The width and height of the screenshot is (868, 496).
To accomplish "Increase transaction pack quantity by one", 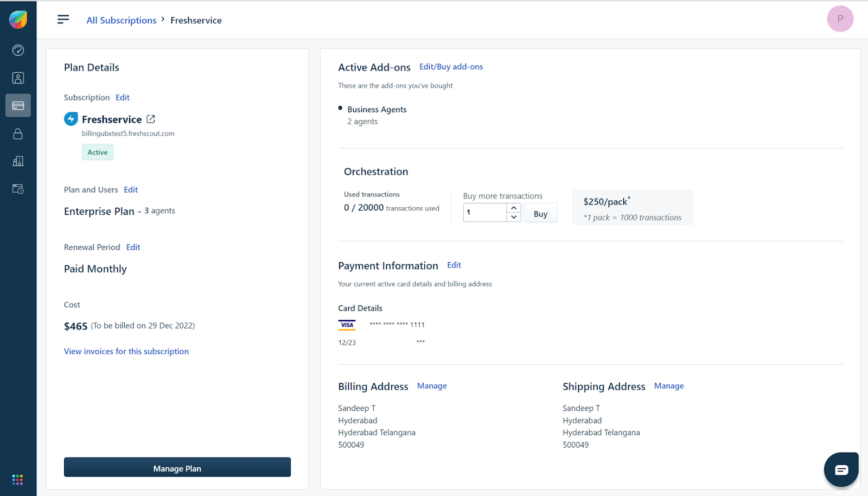I will (x=514, y=208).
